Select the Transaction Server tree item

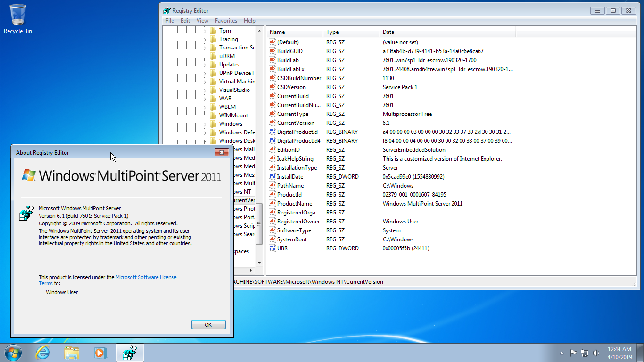click(x=237, y=48)
